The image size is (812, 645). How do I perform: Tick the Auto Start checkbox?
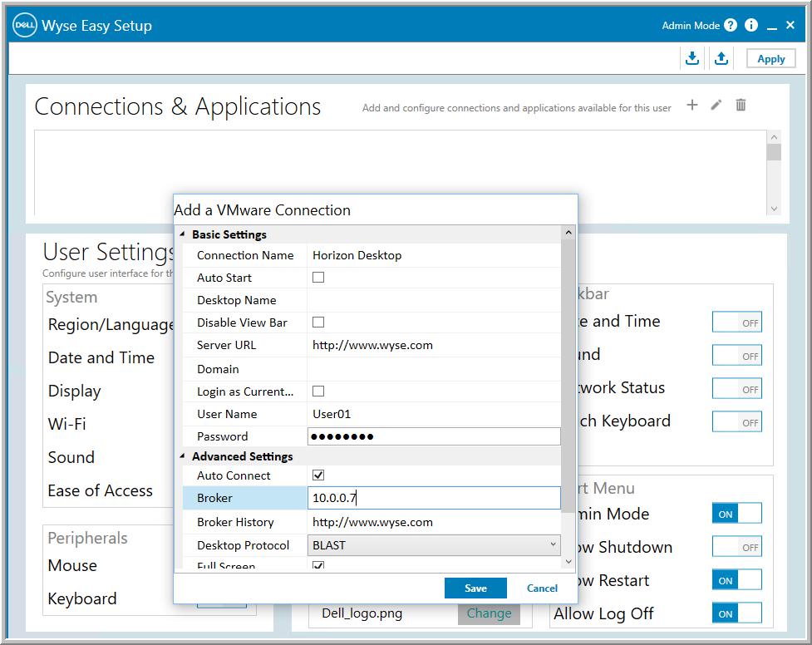click(x=318, y=278)
